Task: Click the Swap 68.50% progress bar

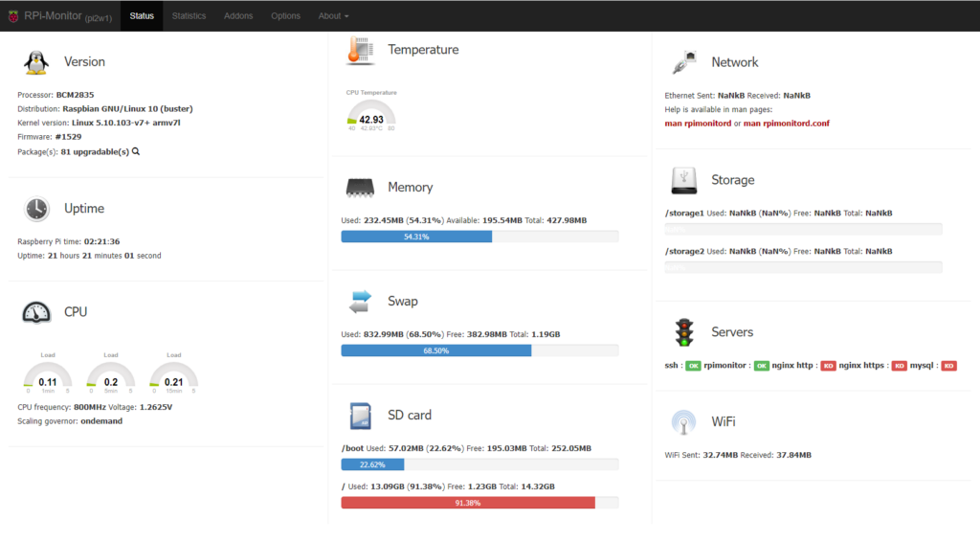Action: (436, 350)
